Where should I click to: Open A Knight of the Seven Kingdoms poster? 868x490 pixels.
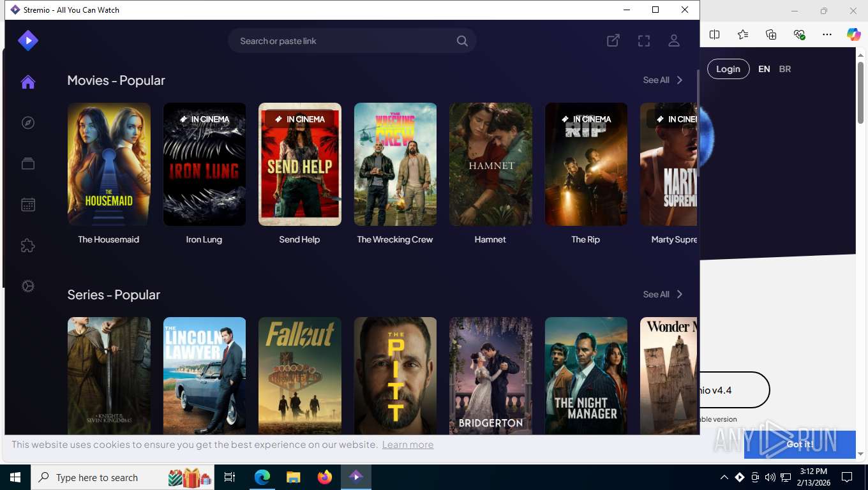tap(109, 376)
